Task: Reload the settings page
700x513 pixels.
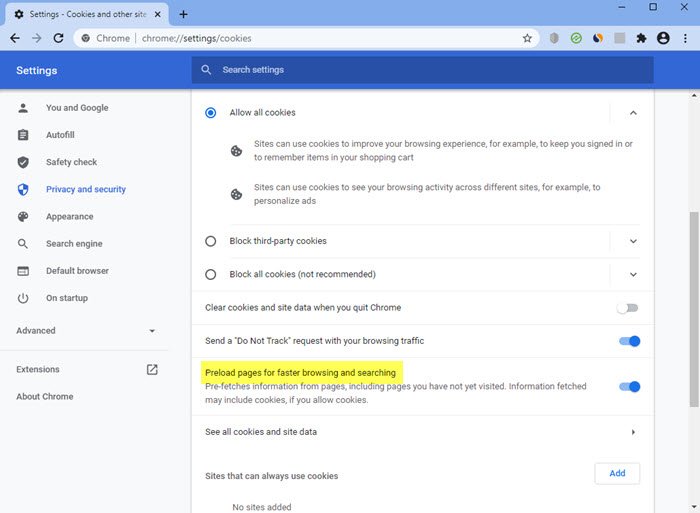Action: (58, 38)
